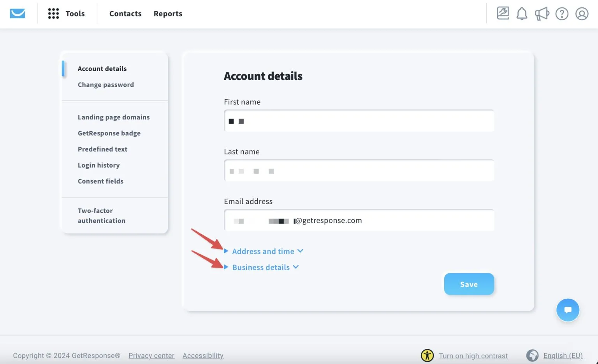This screenshot has width=598, height=364.
Task: Expand the Business details section
Action: (261, 267)
